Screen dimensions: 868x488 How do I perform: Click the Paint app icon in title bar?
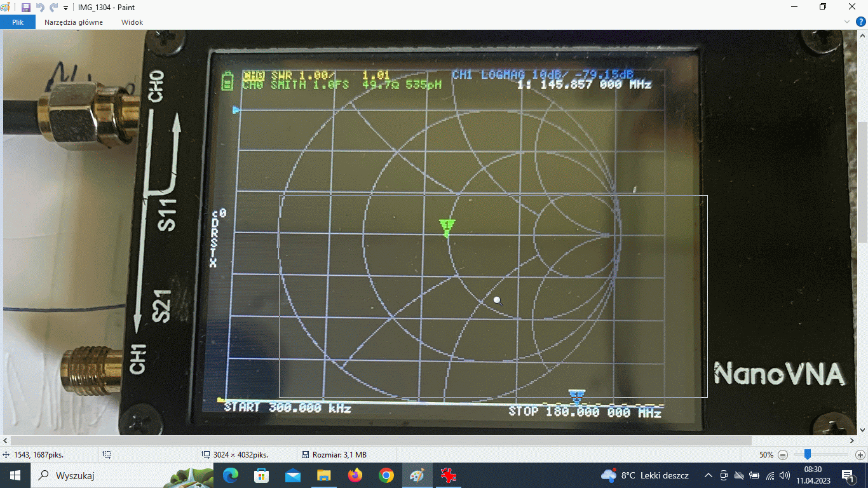click(x=5, y=8)
